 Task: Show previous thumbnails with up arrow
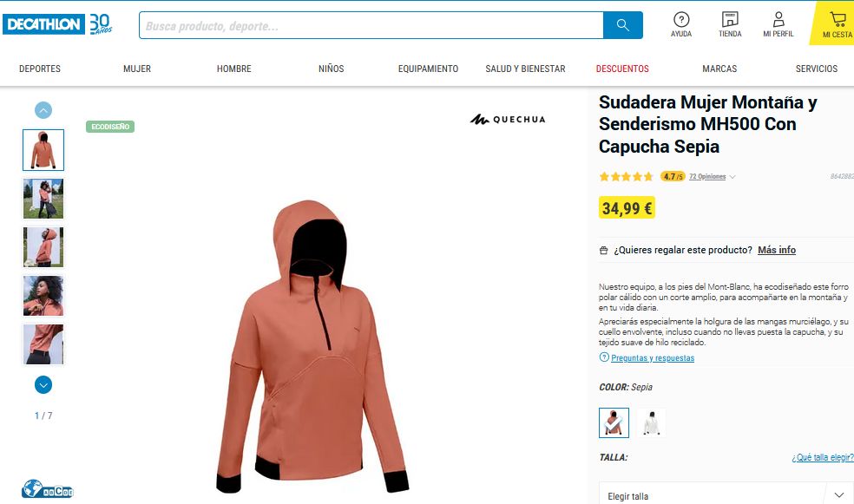pyautogui.click(x=43, y=110)
